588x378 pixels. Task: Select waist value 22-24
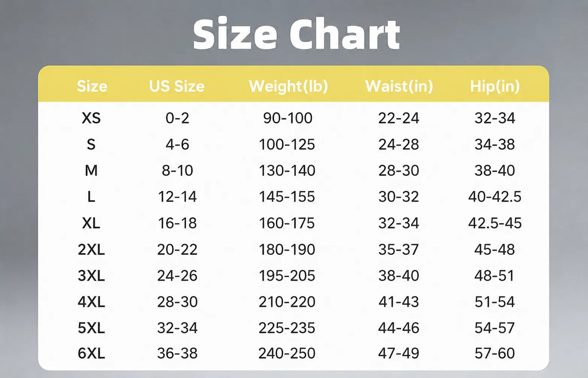tap(399, 118)
